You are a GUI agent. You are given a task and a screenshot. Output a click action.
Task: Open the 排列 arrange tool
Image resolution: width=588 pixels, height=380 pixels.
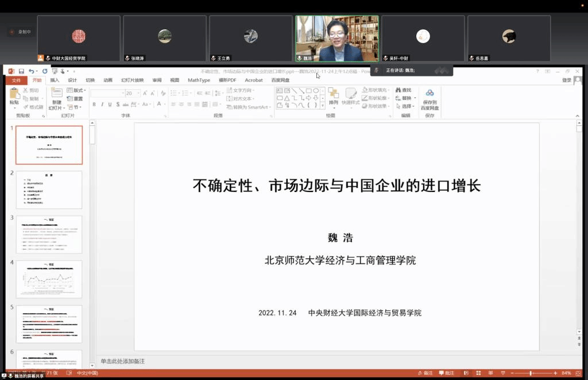(x=334, y=95)
